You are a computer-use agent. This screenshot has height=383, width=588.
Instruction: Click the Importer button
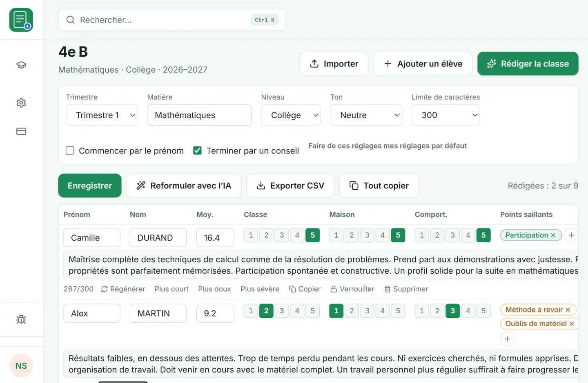[334, 64]
